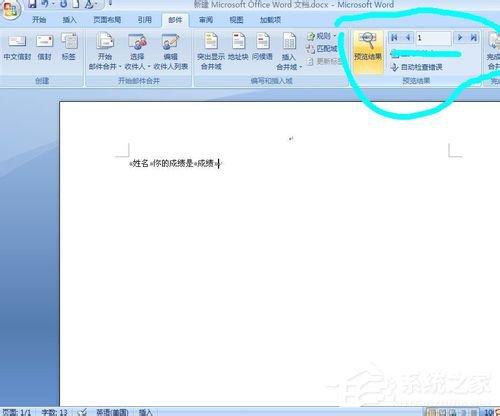Click 匹配域 (Match Fields) button
This screenshot has width=500, height=416.
(x=322, y=49)
